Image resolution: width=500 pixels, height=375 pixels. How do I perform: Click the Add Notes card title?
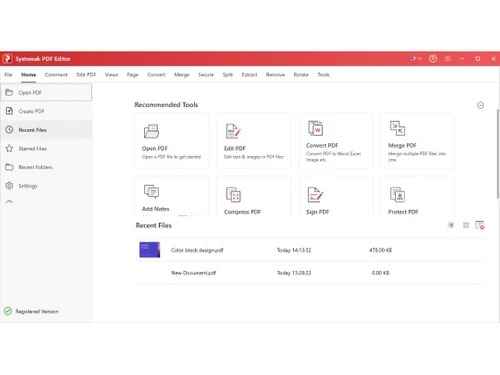pos(156,209)
